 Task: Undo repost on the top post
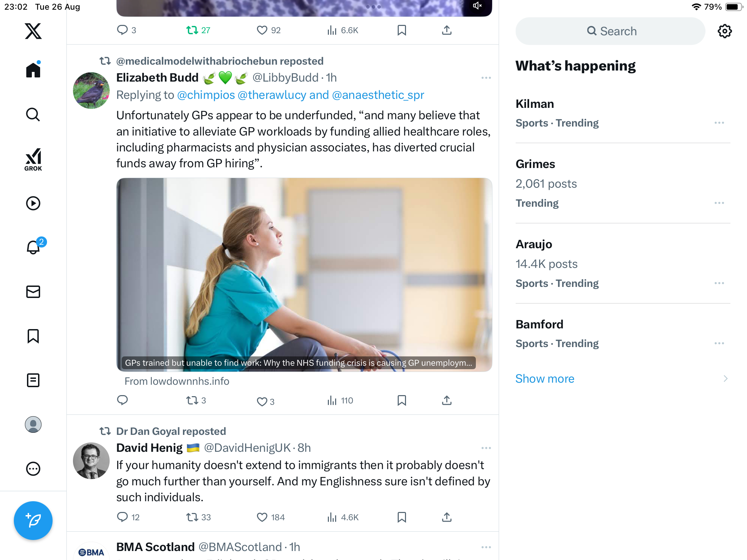[x=192, y=30]
